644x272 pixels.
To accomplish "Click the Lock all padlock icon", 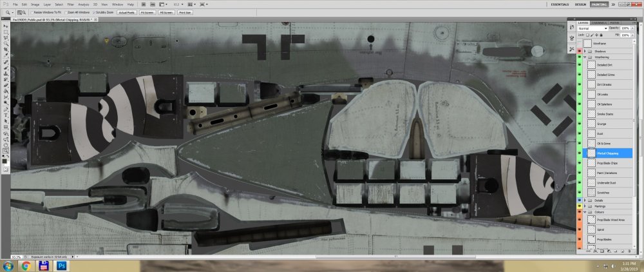I will 601,35.
